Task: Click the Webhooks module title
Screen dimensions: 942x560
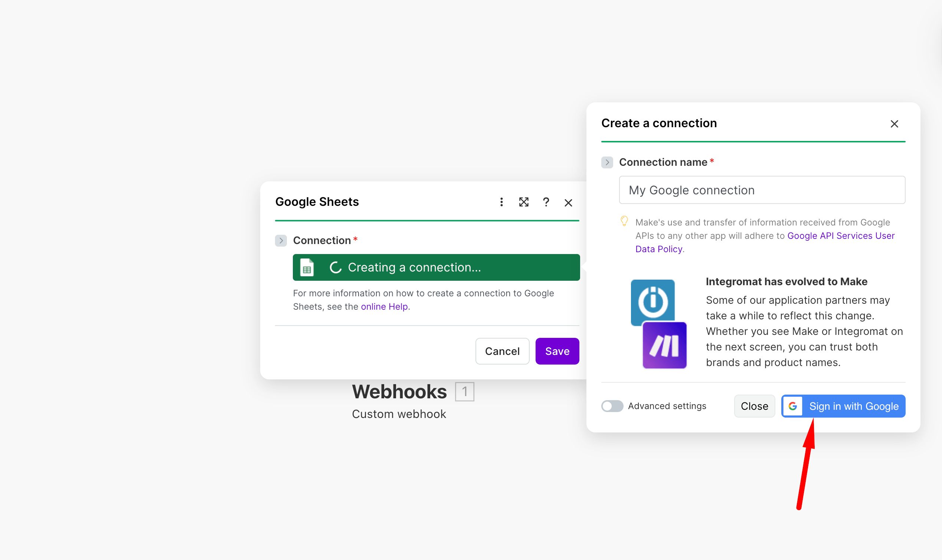Action: [399, 392]
